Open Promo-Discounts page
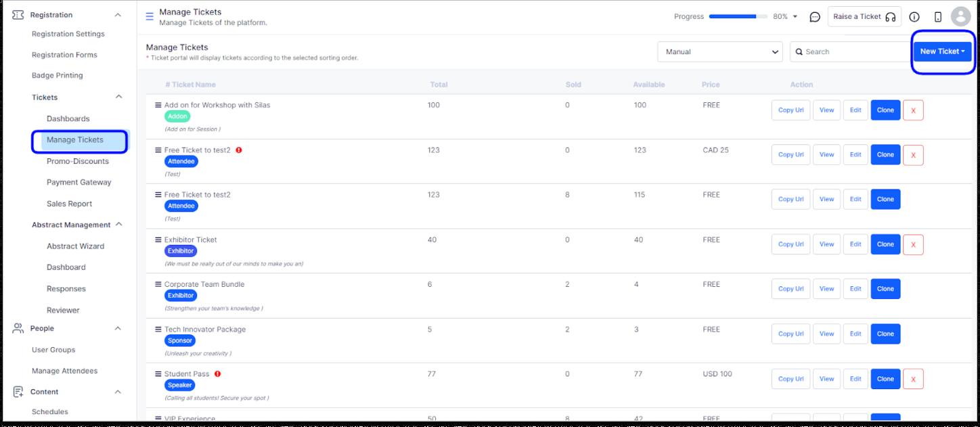Screen dimensions: 980x427 point(78,161)
